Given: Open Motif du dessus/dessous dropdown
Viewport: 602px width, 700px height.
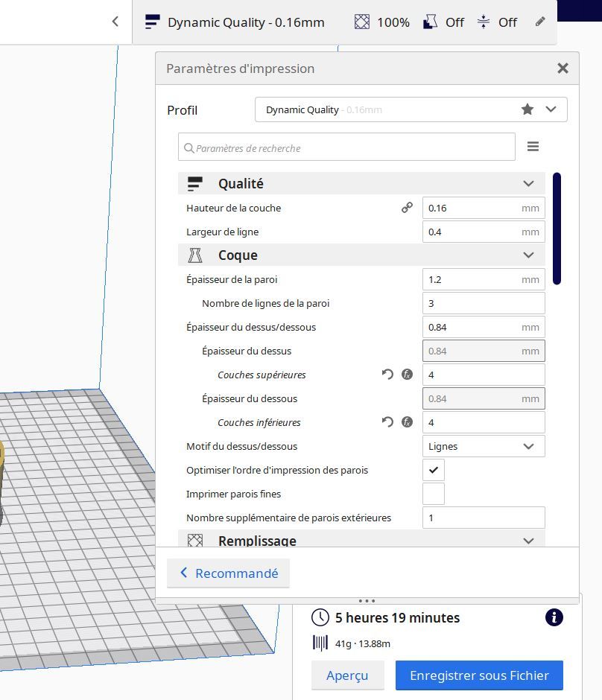Looking at the screenshot, I should pos(484,446).
